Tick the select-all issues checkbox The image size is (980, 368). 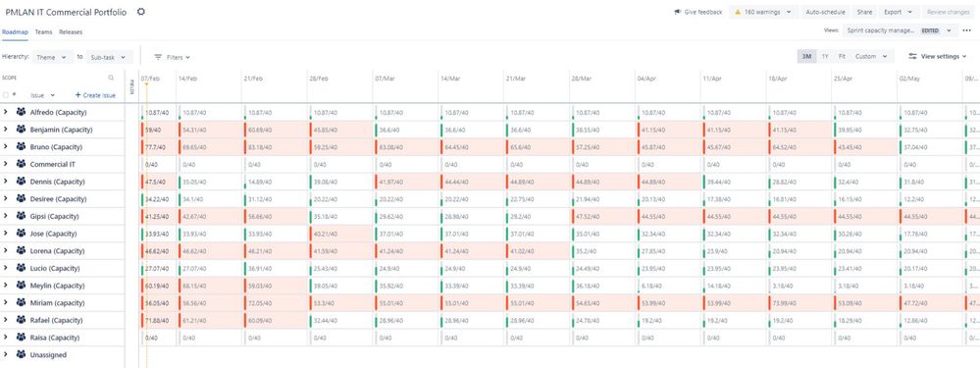click(x=6, y=95)
